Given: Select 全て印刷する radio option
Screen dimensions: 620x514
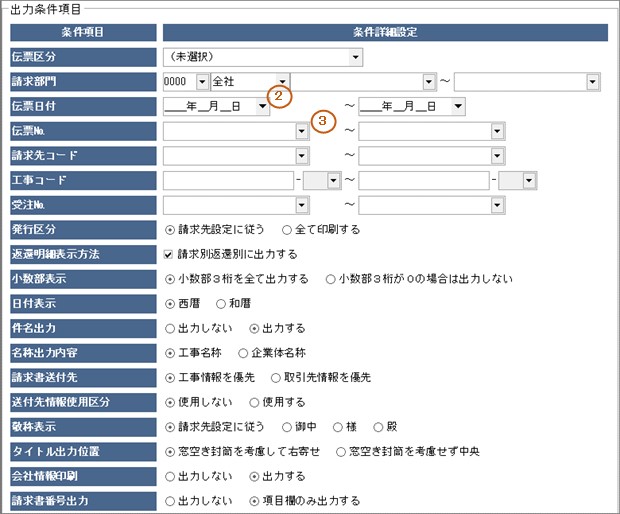Looking at the screenshot, I should point(287,229).
